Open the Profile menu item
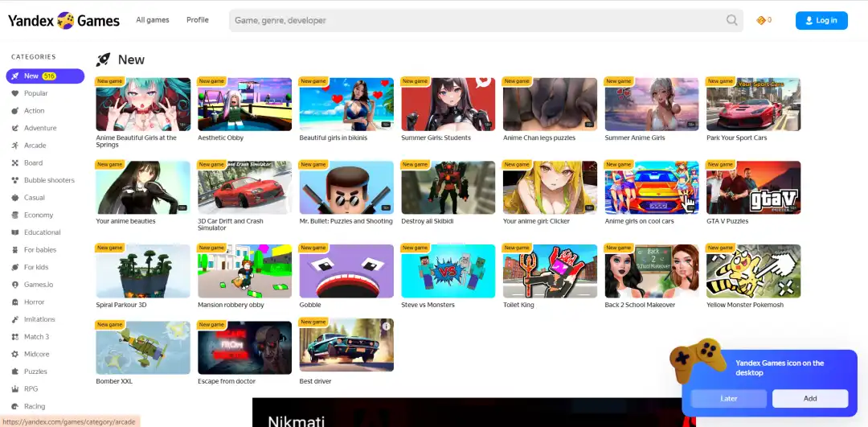868x427 pixels. click(198, 20)
